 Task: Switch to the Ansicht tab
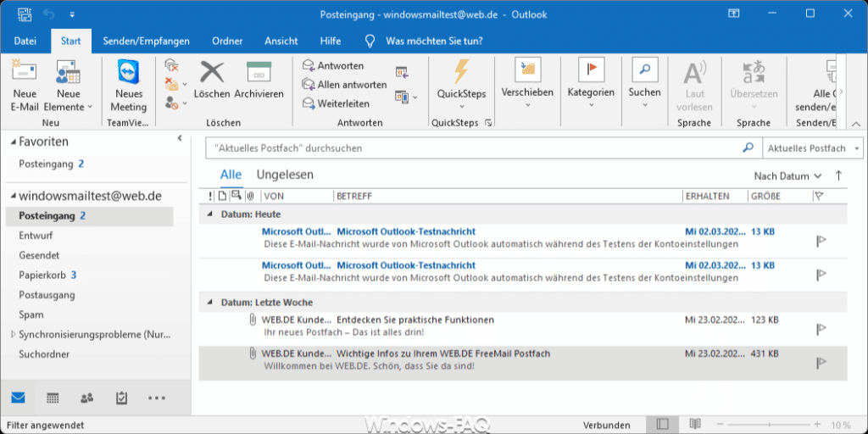point(281,41)
